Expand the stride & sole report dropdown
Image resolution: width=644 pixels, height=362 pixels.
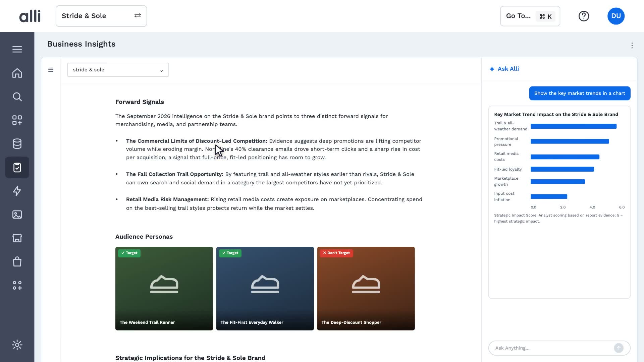[118, 70]
